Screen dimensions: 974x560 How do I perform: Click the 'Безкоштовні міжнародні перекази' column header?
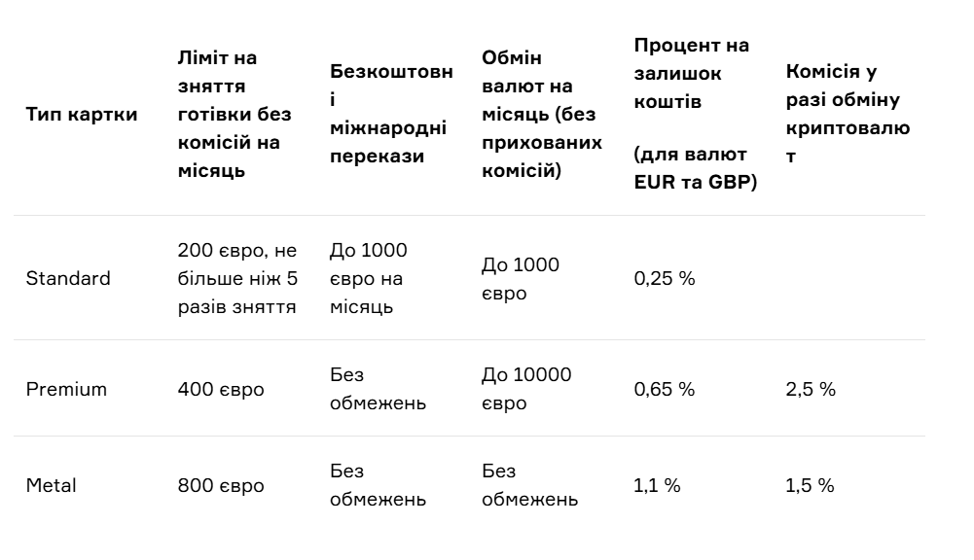click(x=391, y=114)
